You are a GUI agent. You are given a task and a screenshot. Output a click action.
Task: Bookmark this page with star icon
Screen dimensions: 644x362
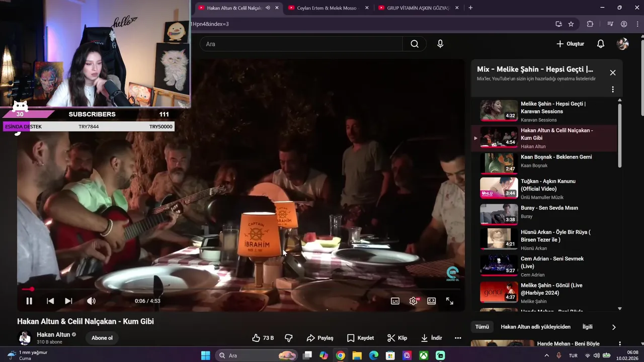point(571,24)
